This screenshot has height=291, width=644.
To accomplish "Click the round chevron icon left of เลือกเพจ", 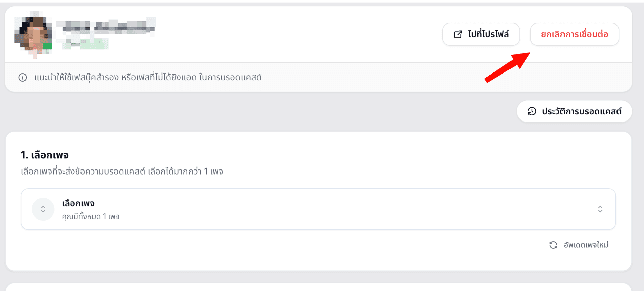I will click(43, 209).
